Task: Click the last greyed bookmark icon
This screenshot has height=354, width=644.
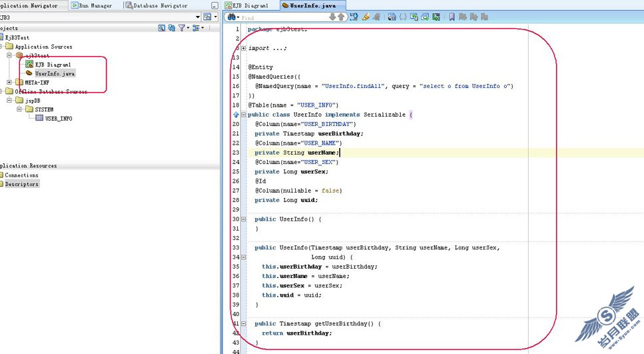Action: [x=485, y=17]
